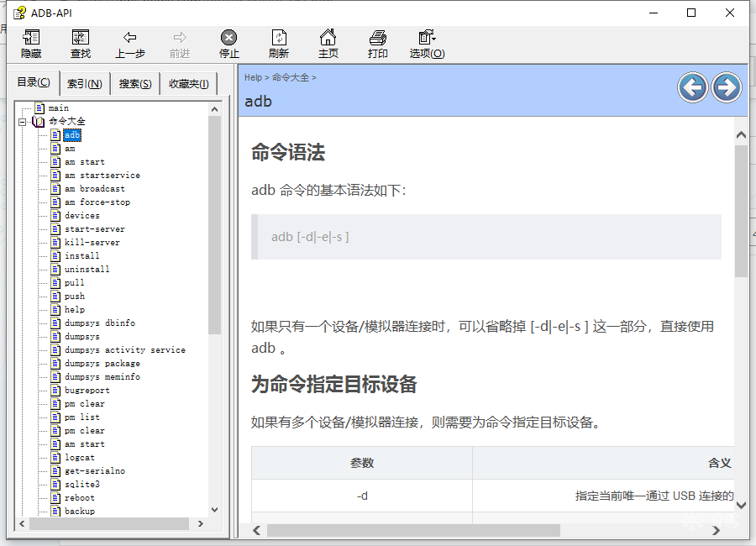This screenshot has width=756, height=546.
Task: Click content pane scroll up arrow
Action: pyautogui.click(x=741, y=135)
